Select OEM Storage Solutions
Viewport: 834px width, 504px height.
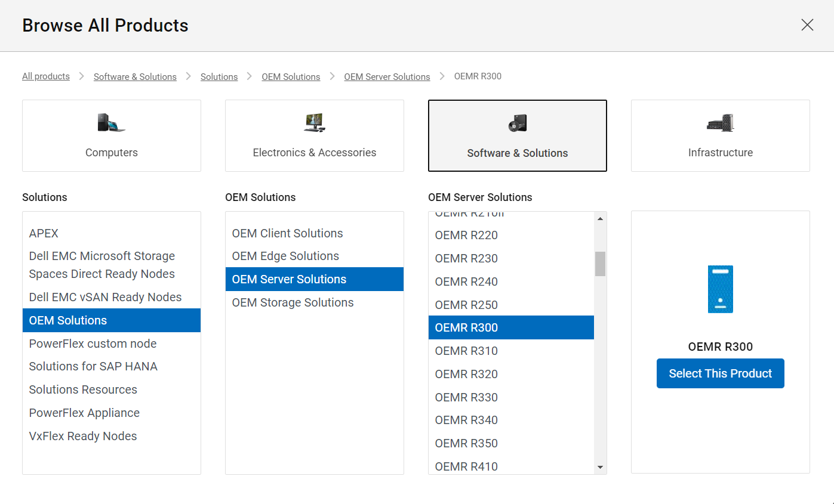click(293, 302)
